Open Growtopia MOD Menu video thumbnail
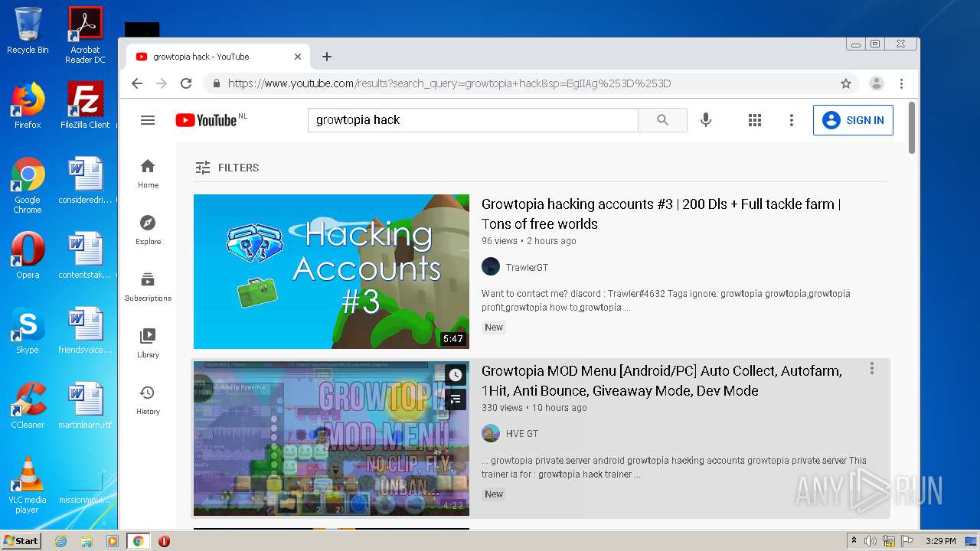This screenshot has height=551, width=980. [x=332, y=439]
